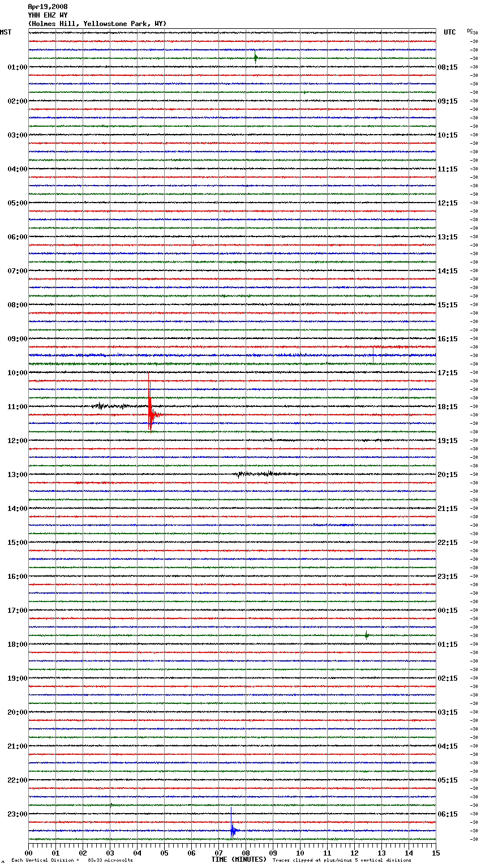The image size is (481, 868).
Task: Select the 06:00 MST time label
Action: coord(18,237)
